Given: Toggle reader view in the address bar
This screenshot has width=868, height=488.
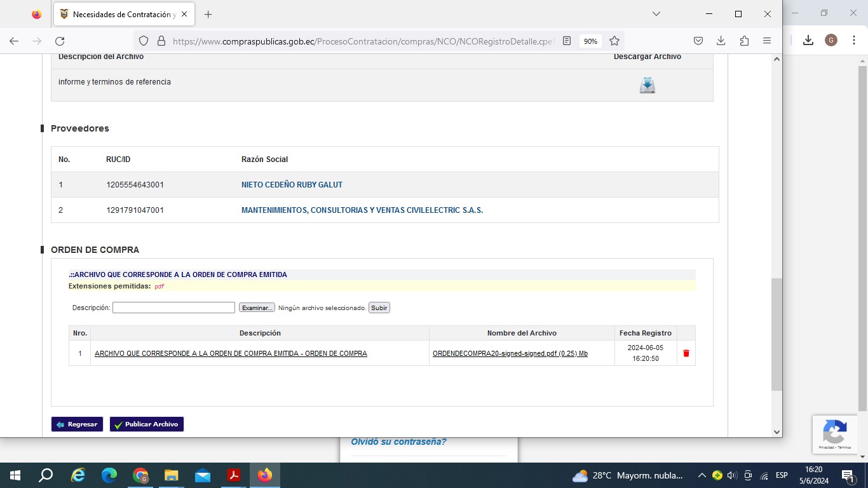Looking at the screenshot, I should tap(567, 41).
